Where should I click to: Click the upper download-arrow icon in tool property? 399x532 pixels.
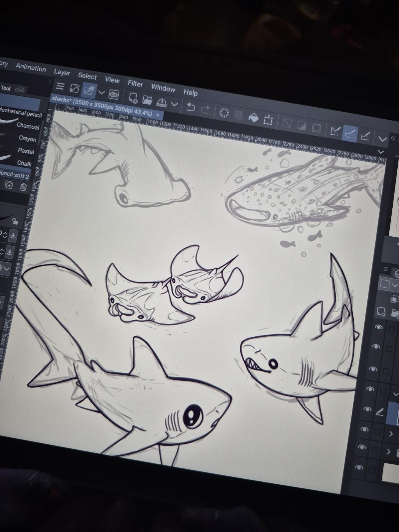coord(13,235)
